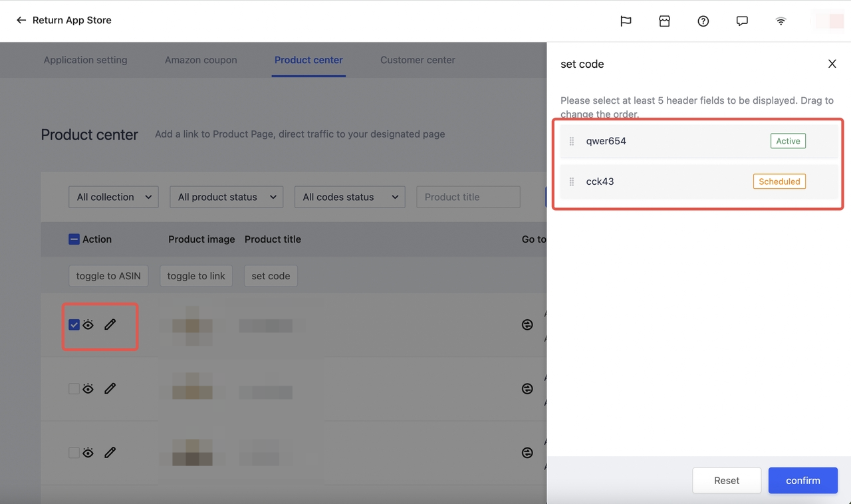Click the pencil edit icon in the third product row
The height and width of the screenshot is (504, 851).
pos(110,452)
